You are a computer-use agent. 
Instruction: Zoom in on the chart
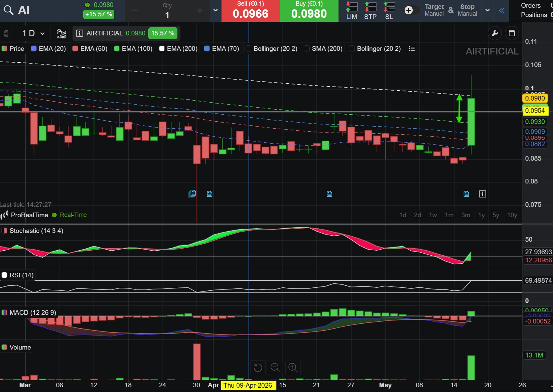(x=293, y=368)
